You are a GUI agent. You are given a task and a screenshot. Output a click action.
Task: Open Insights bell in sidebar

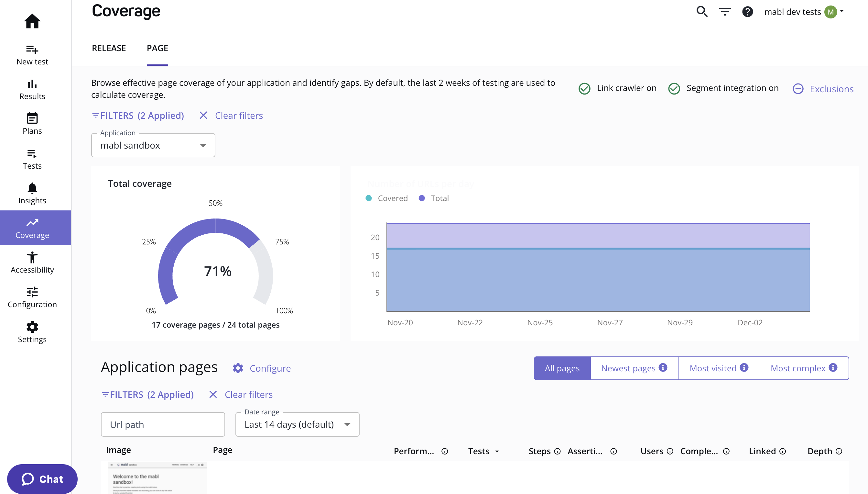[32, 194]
